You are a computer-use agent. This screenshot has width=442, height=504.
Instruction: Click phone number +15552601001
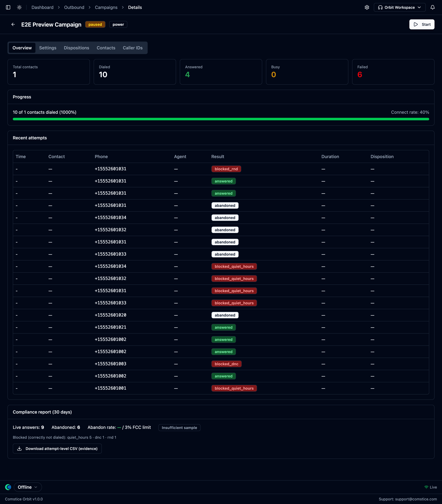(x=111, y=388)
